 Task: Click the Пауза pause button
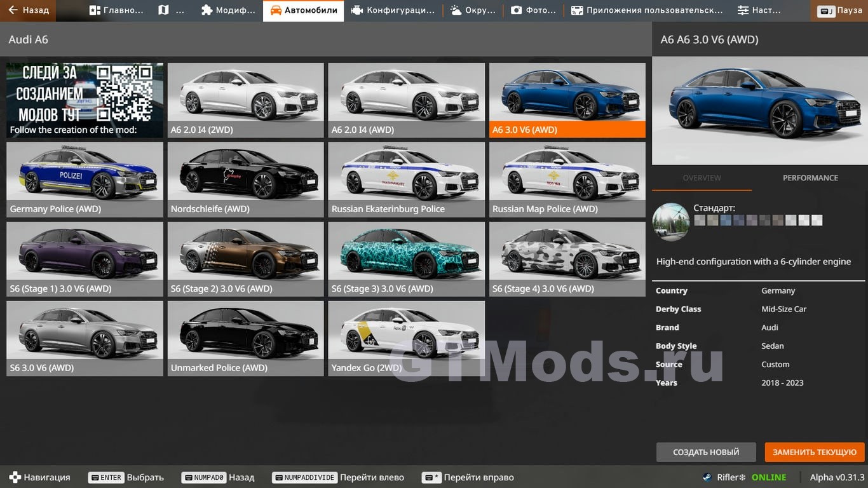[x=840, y=10]
